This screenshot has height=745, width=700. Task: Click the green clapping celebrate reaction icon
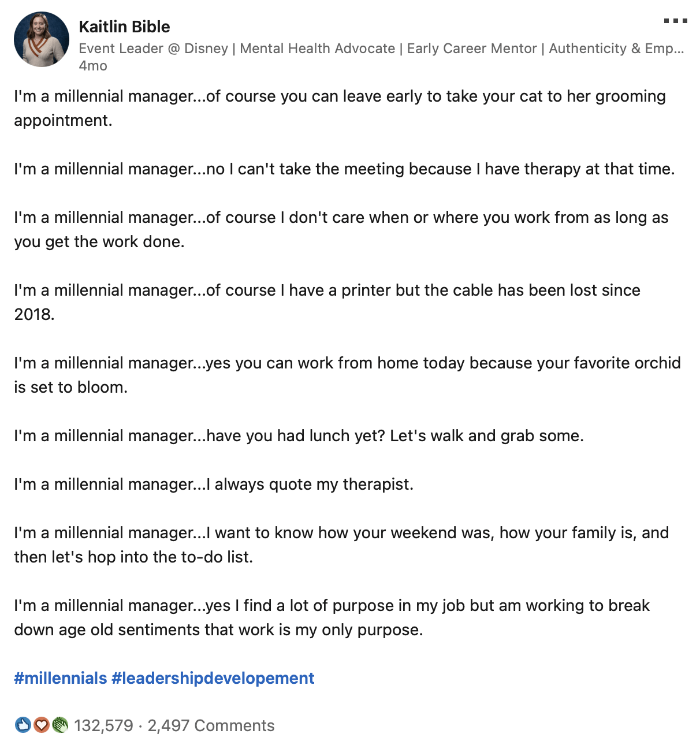pyautogui.click(x=60, y=725)
